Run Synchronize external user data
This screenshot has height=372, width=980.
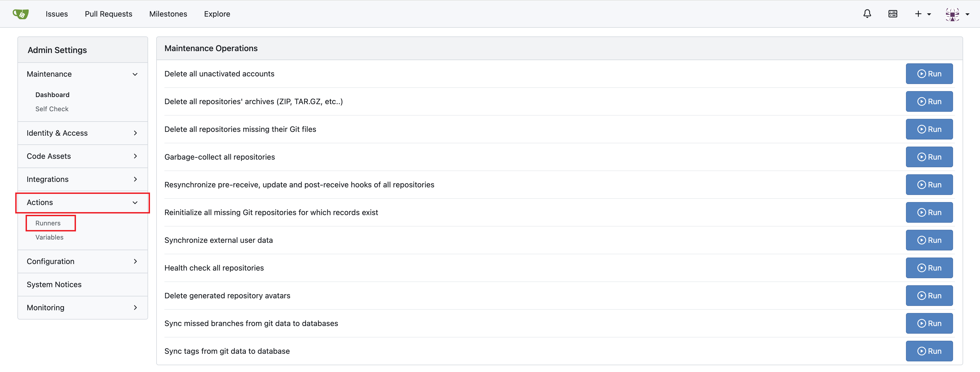929,240
